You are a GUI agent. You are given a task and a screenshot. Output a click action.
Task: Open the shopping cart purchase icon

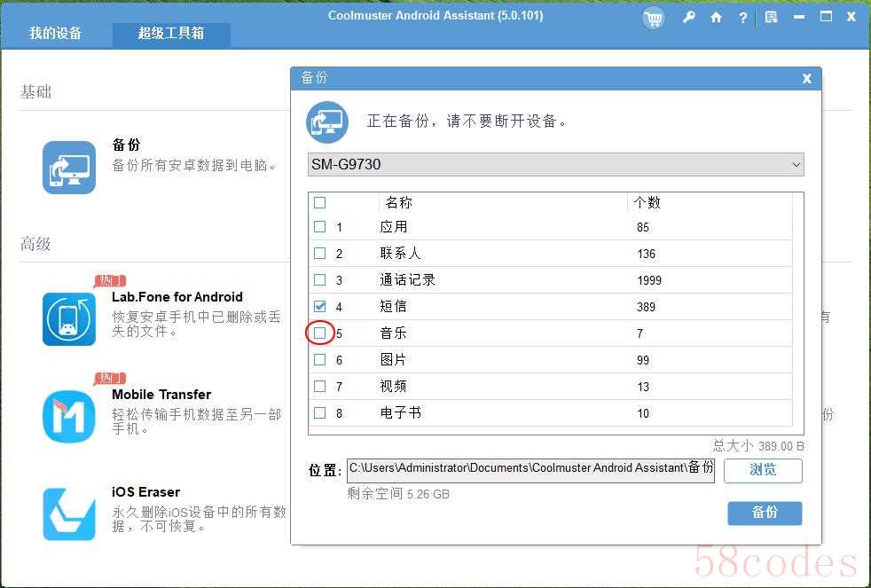coord(653,19)
